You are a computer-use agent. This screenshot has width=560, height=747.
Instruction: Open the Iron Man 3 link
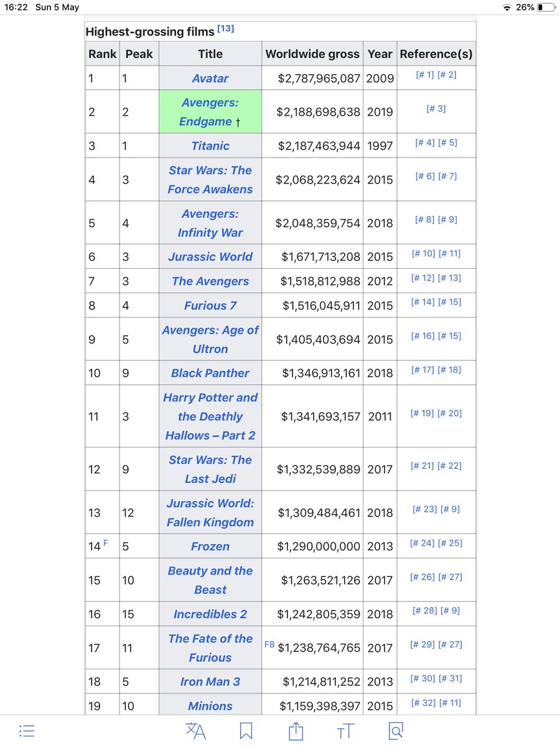(210, 682)
